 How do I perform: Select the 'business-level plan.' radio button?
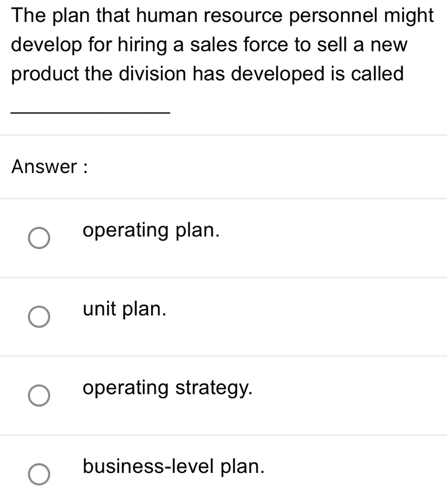pos(39,475)
